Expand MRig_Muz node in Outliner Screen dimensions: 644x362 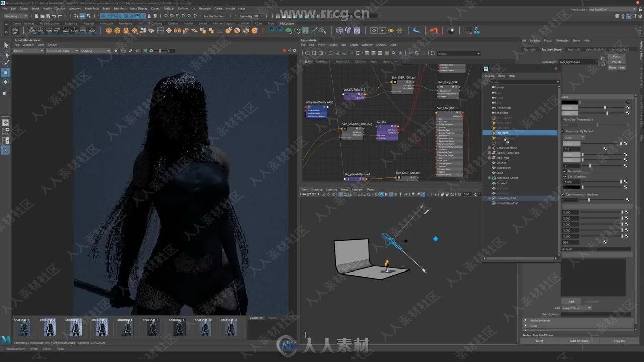point(489,158)
